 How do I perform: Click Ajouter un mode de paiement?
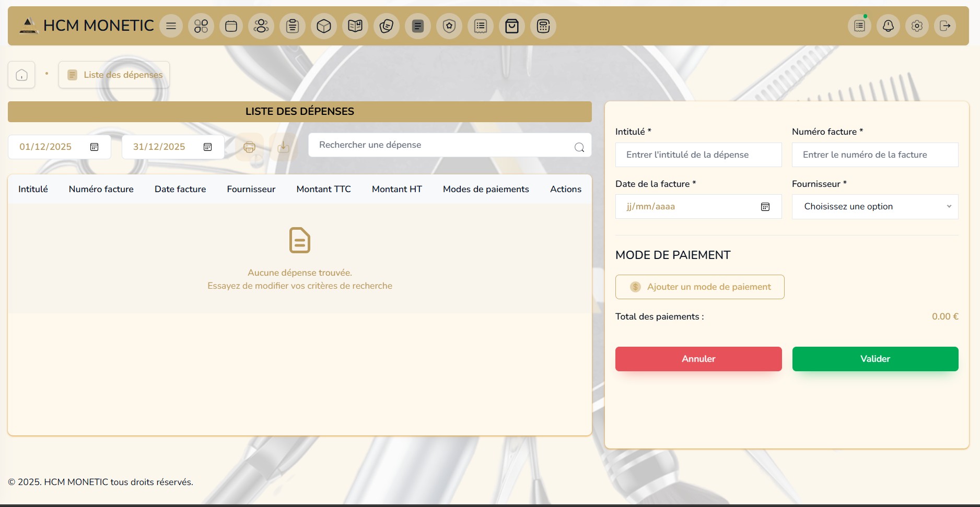[699, 287]
